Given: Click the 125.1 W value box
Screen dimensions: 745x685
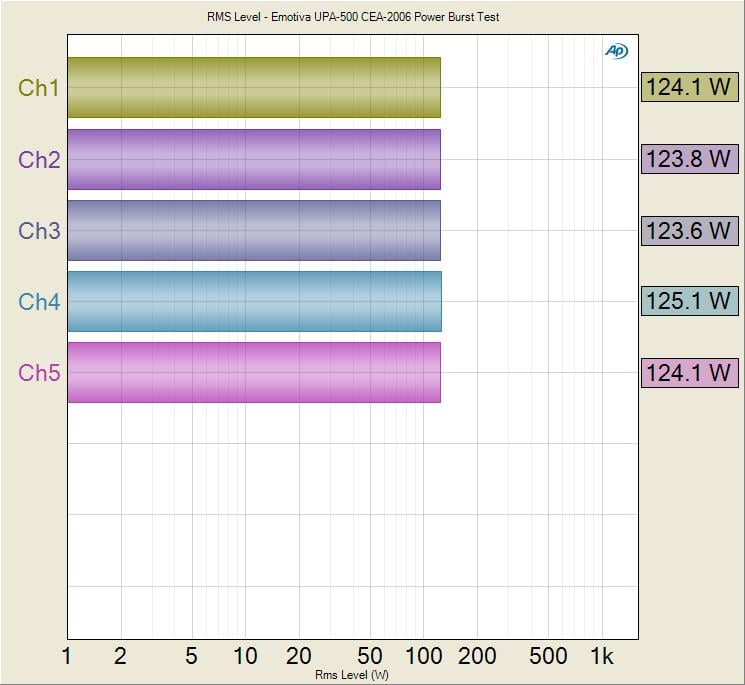Looking at the screenshot, I should [690, 301].
